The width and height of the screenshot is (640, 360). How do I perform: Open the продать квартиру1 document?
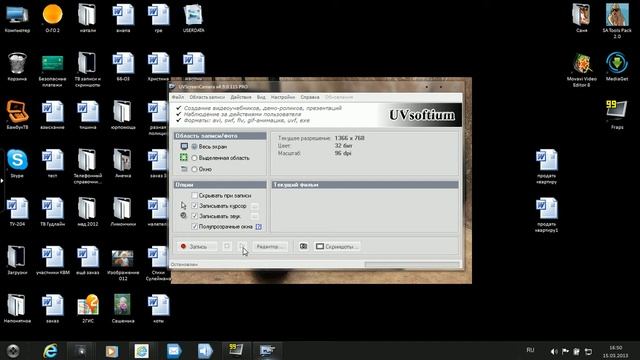pos(546,215)
